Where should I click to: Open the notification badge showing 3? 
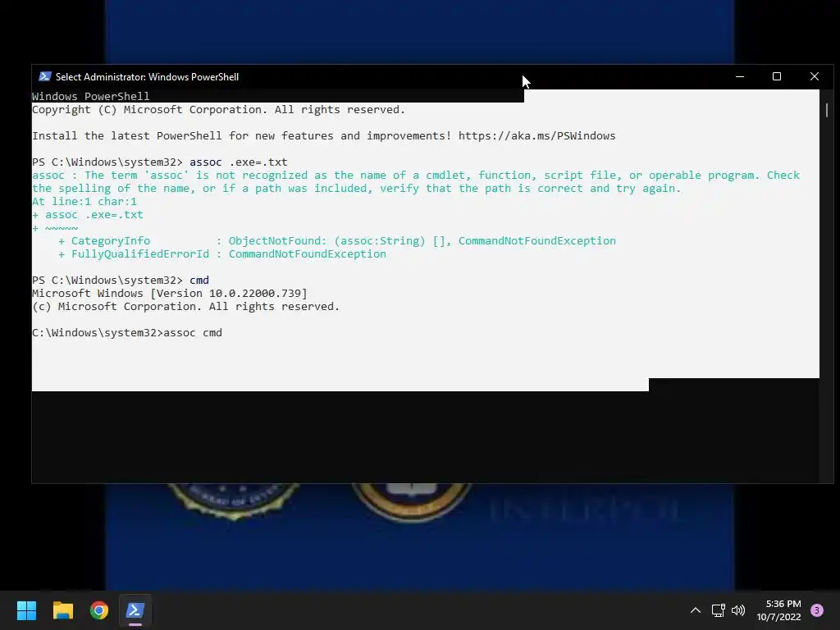[x=817, y=610]
